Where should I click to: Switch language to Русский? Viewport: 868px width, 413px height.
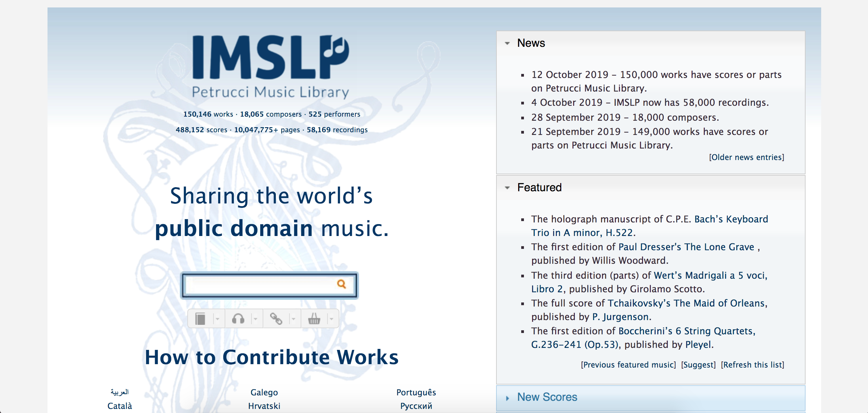pyautogui.click(x=416, y=406)
